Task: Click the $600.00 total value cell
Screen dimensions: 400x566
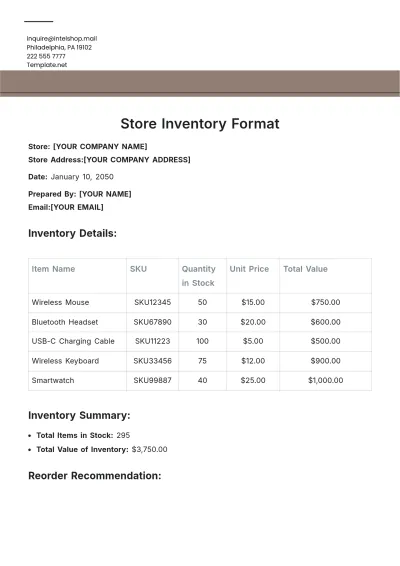Action: coord(326,322)
